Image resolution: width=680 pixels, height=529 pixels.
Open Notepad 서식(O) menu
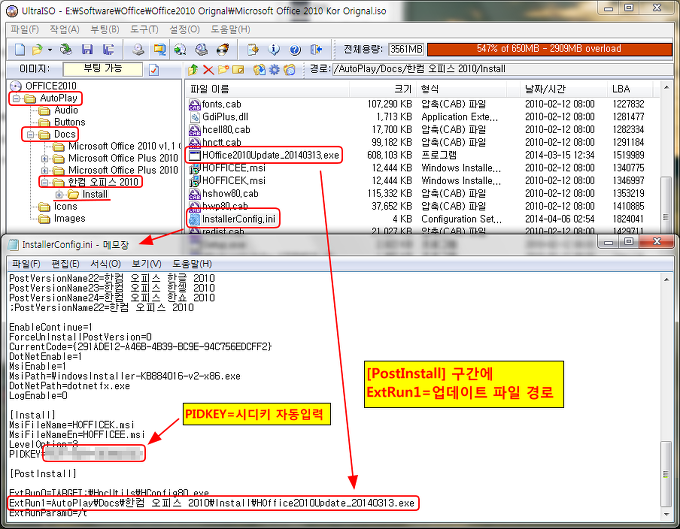coord(105,264)
